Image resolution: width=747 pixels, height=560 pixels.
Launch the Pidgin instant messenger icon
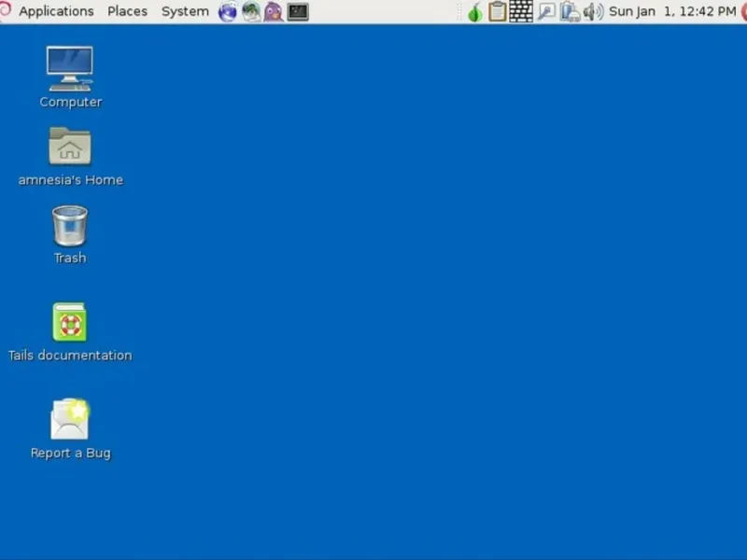coord(274,12)
